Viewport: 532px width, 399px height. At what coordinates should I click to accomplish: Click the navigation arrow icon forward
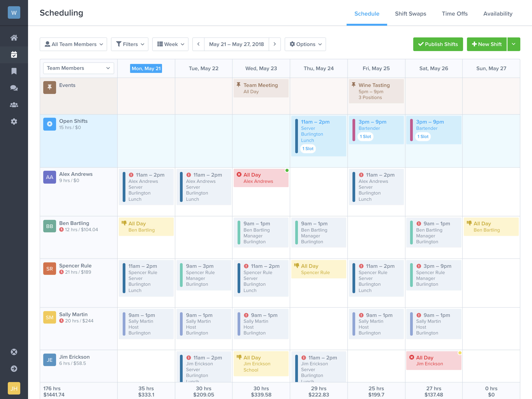pos(275,44)
